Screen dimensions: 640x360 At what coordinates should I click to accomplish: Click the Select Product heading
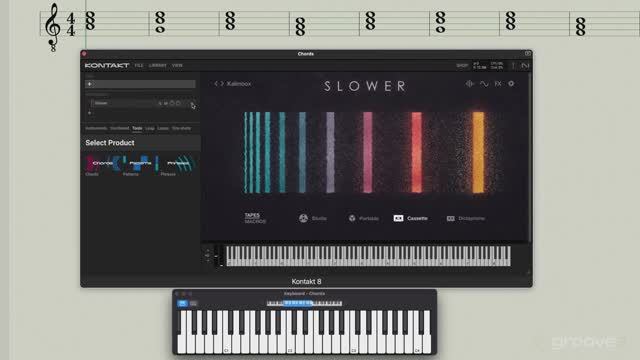click(x=110, y=143)
